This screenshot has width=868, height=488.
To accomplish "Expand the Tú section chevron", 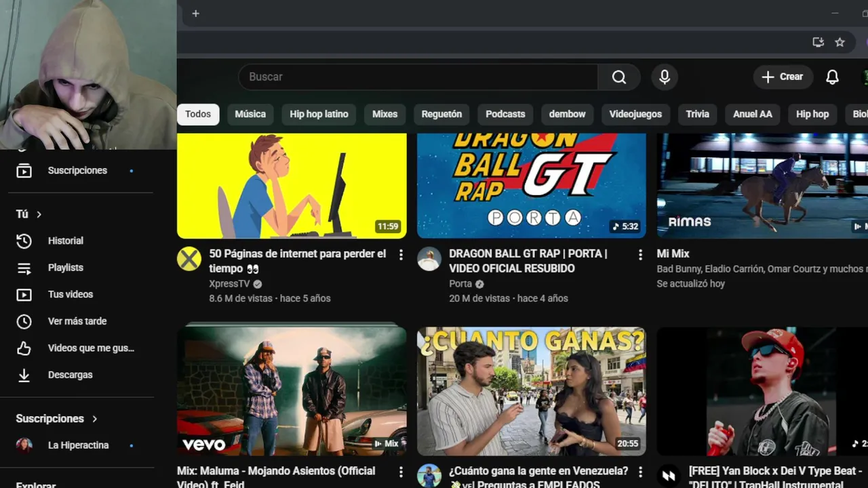I will coord(39,214).
